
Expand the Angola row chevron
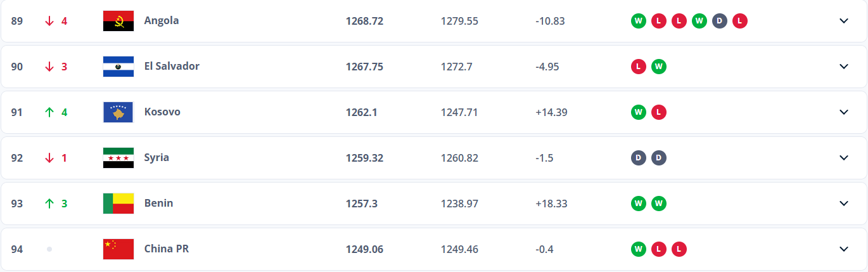point(844,21)
